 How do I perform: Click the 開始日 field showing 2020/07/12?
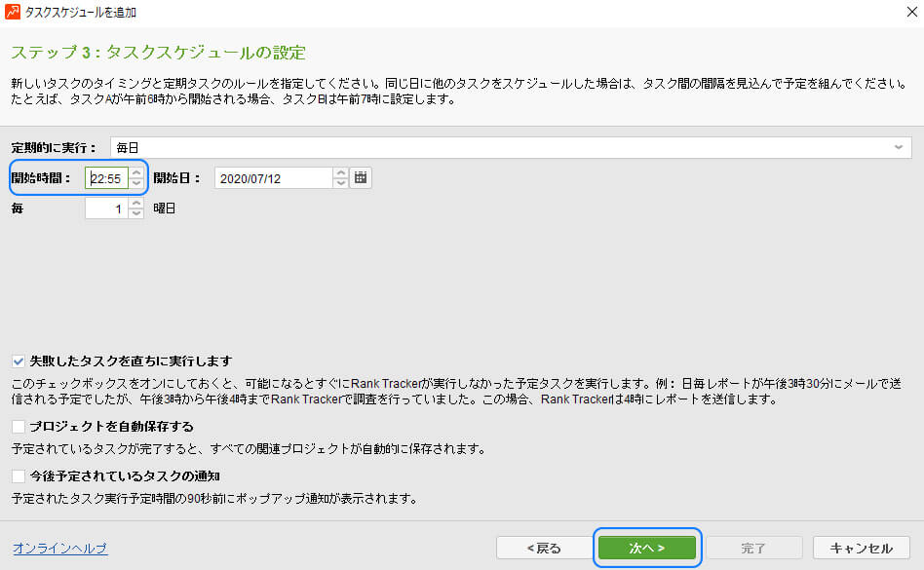(x=274, y=178)
